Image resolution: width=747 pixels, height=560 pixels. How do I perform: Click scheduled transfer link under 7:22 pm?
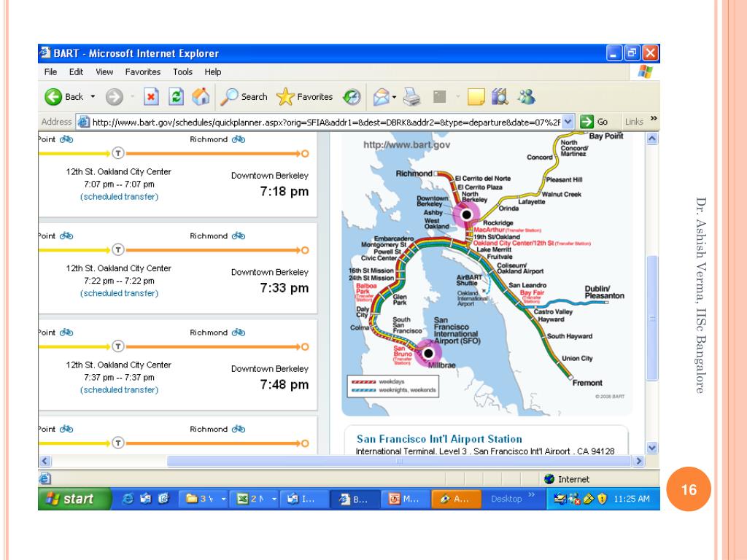click(x=119, y=293)
